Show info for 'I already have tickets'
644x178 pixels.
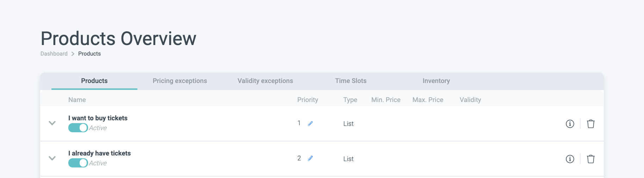click(x=570, y=159)
